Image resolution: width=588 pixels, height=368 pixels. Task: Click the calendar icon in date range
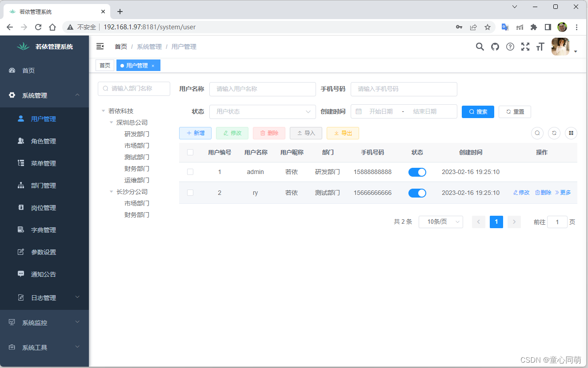[359, 111]
